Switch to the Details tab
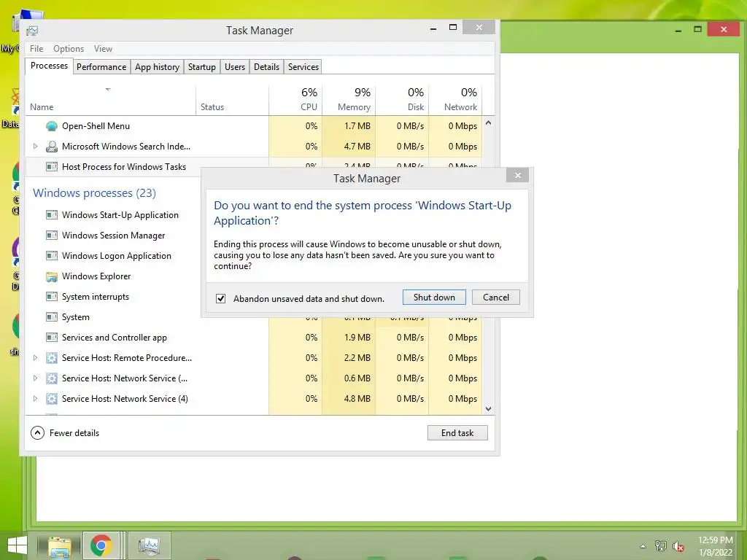 (x=266, y=67)
